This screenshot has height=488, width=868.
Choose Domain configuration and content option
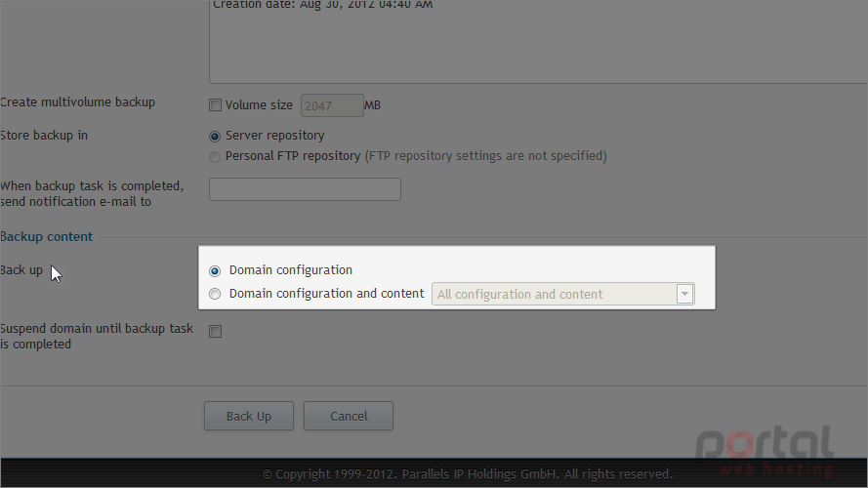215,294
